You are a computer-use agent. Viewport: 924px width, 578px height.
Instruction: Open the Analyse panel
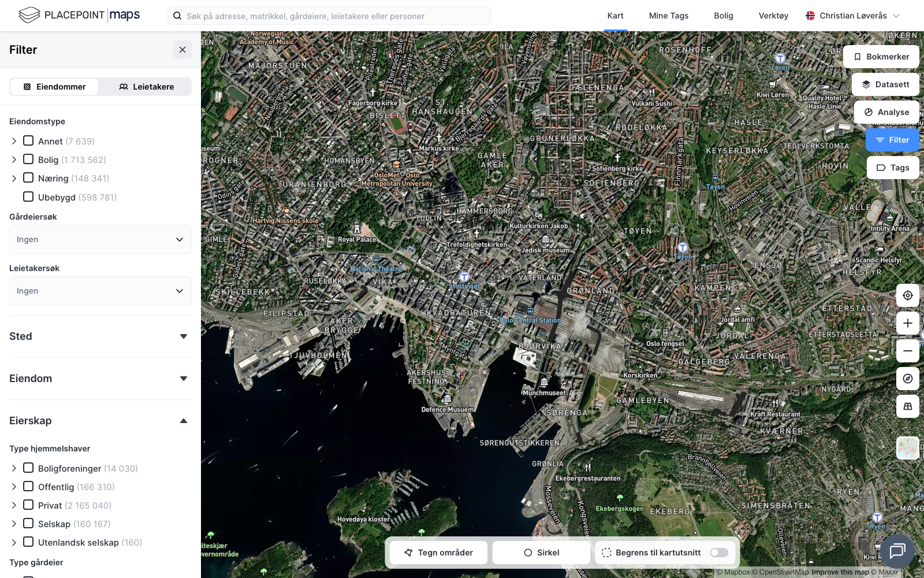886,112
